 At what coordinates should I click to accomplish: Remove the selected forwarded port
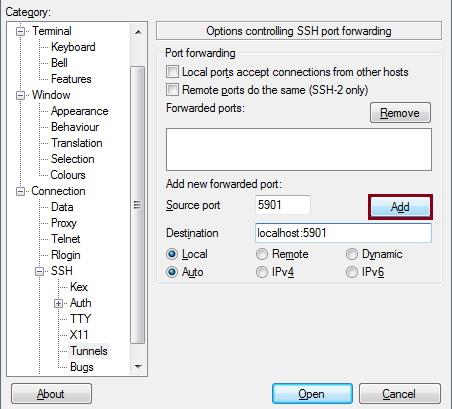point(400,113)
